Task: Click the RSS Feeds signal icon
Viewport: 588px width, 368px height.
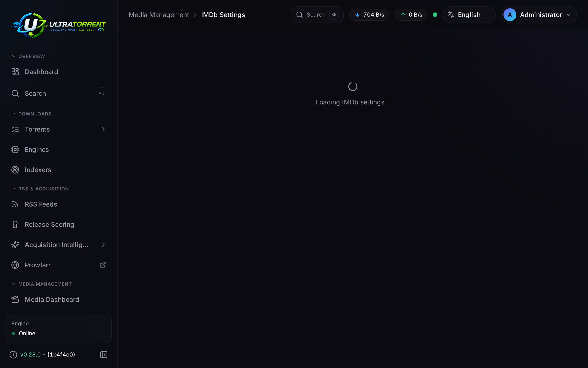Action: point(15,204)
